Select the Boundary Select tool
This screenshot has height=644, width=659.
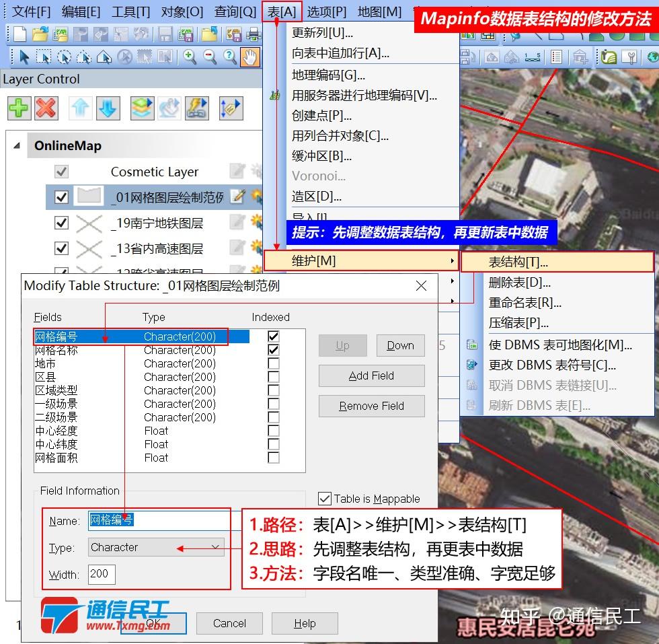tap(104, 57)
